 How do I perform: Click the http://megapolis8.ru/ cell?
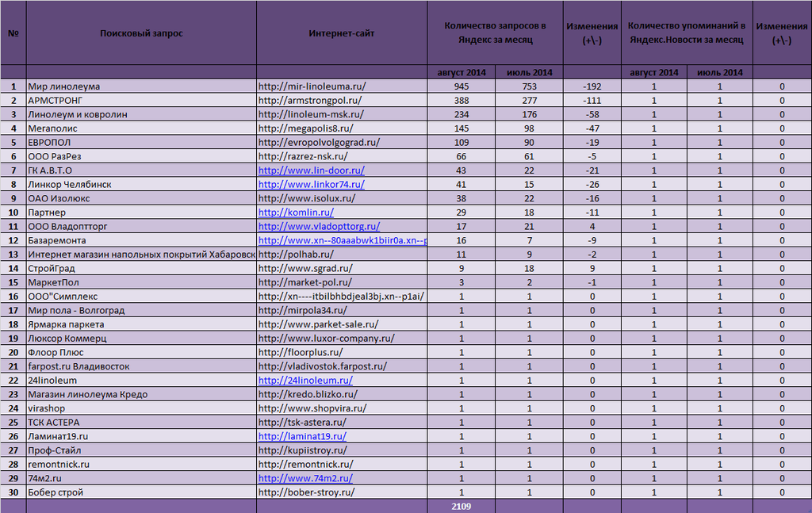coord(342,128)
